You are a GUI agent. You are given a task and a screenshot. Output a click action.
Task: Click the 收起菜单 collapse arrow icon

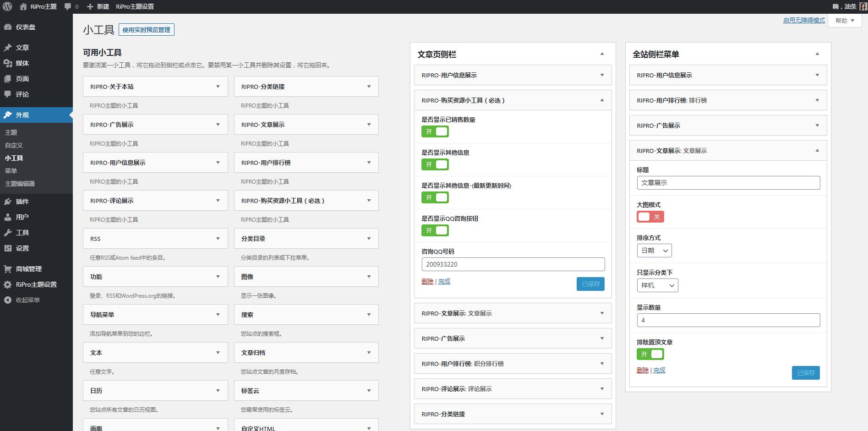pos(8,300)
